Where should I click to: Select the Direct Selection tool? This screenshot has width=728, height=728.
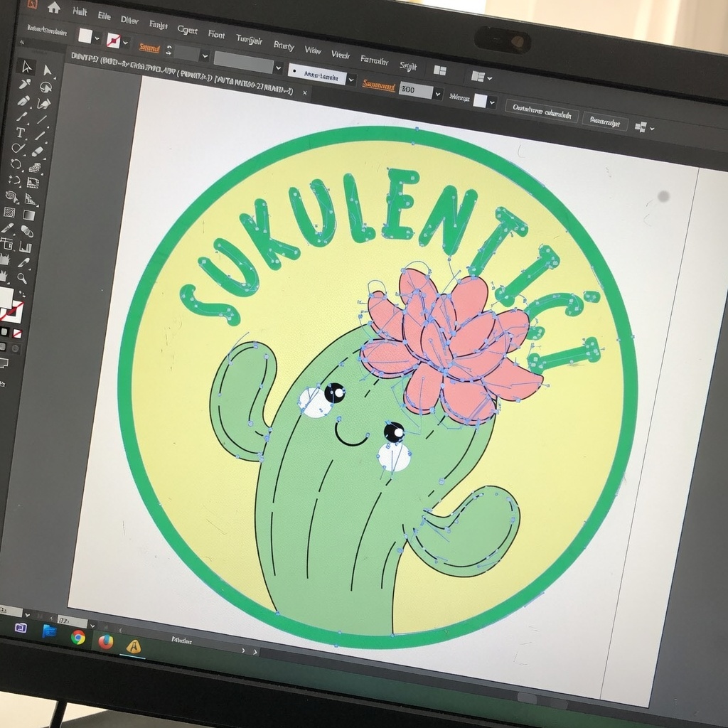coord(48,70)
